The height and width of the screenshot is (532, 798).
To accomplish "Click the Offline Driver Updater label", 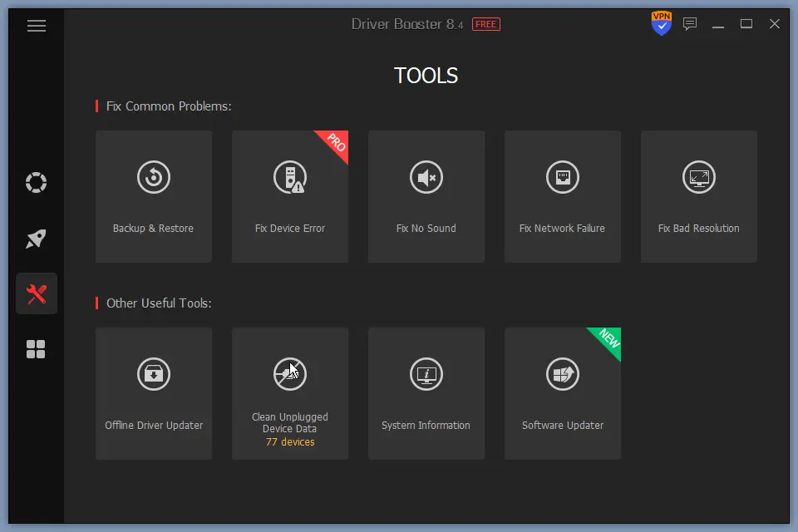I will tap(154, 425).
